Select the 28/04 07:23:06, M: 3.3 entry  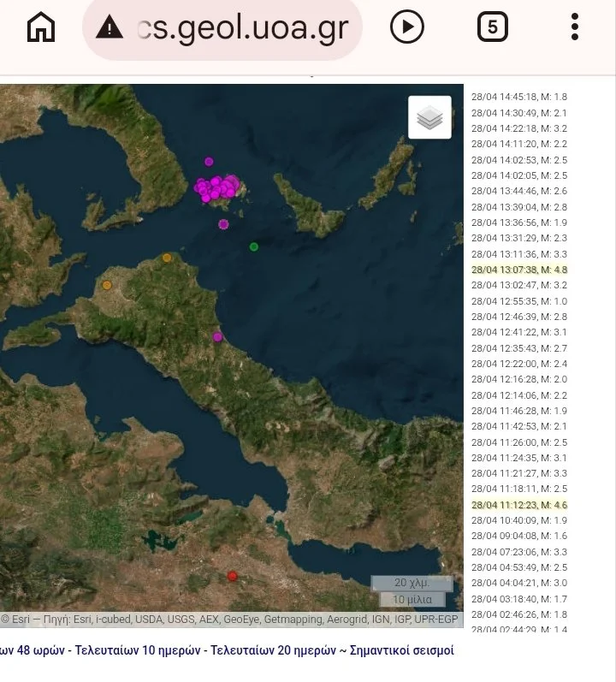point(519,552)
